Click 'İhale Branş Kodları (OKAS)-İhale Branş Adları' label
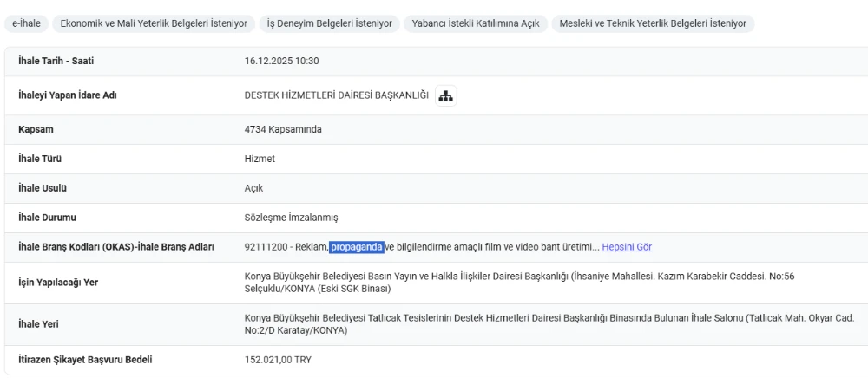Screen dimensions: 868x378 point(116,247)
